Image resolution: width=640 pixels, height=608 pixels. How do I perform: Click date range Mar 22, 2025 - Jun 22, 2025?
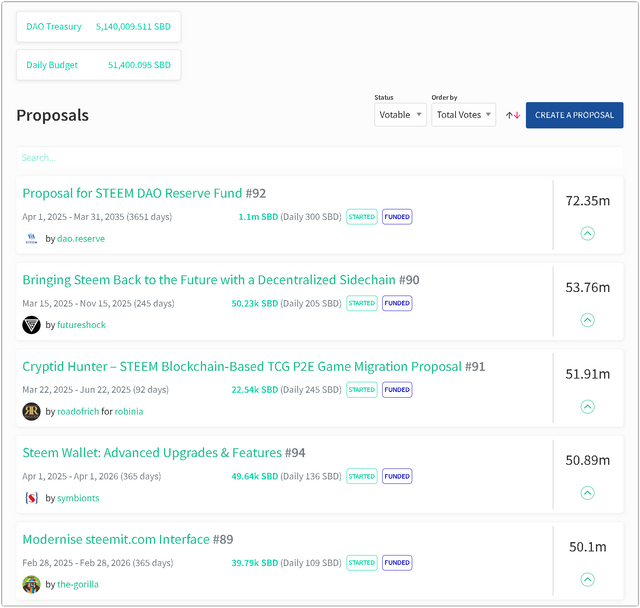click(96, 390)
